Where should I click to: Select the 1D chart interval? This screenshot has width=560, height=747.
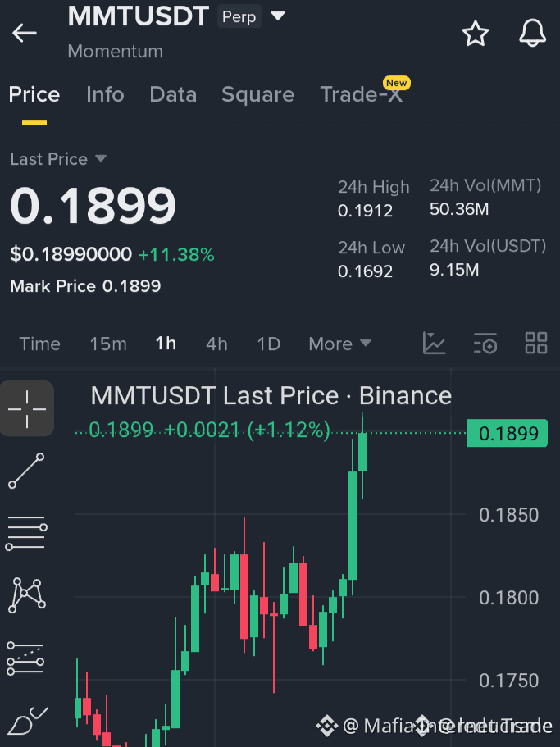(x=269, y=344)
